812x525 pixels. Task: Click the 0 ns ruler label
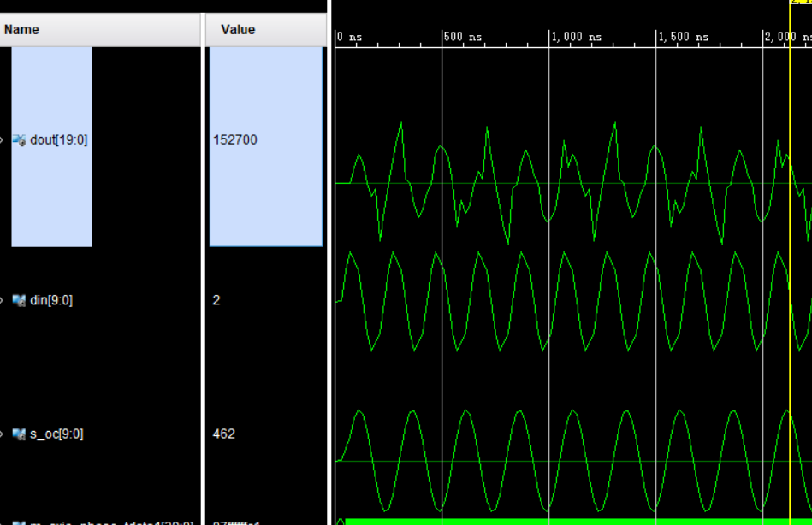point(350,37)
